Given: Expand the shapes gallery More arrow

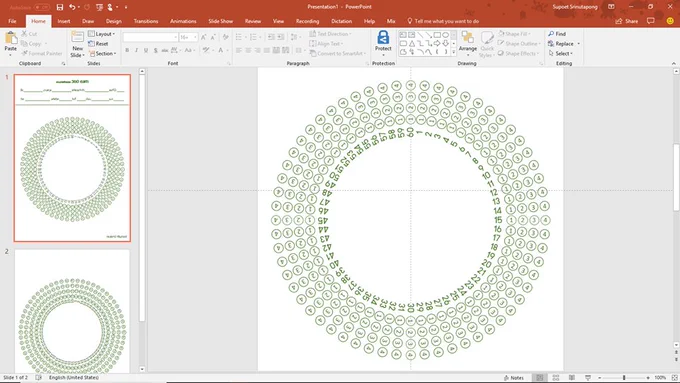Looking at the screenshot, I should coord(454,52).
